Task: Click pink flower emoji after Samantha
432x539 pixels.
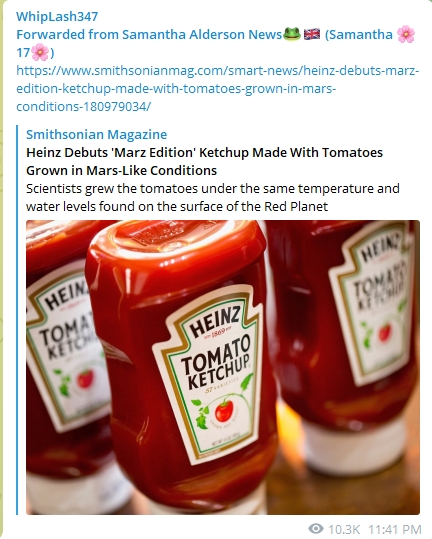Action: click(x=406, y=34)
